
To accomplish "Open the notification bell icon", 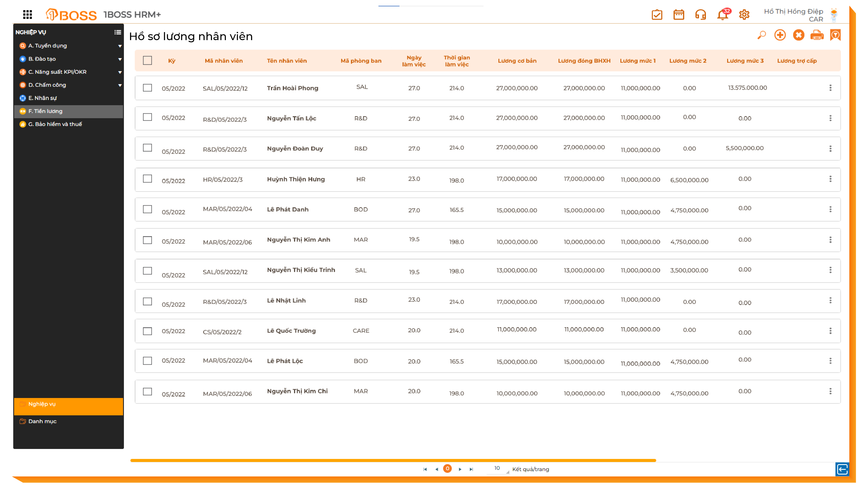I will tap(722, 15).
